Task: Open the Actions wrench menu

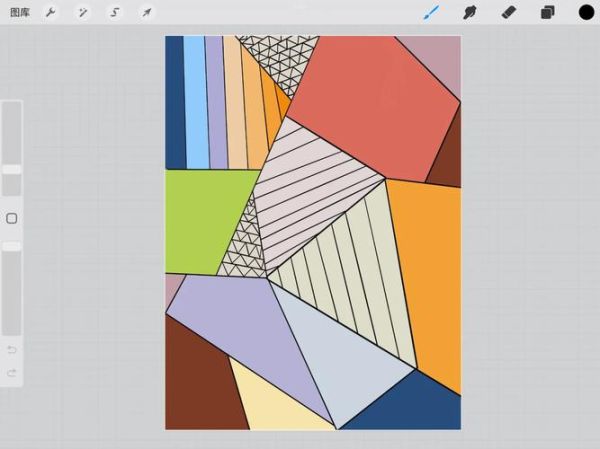Action: [x=51, y=13]
